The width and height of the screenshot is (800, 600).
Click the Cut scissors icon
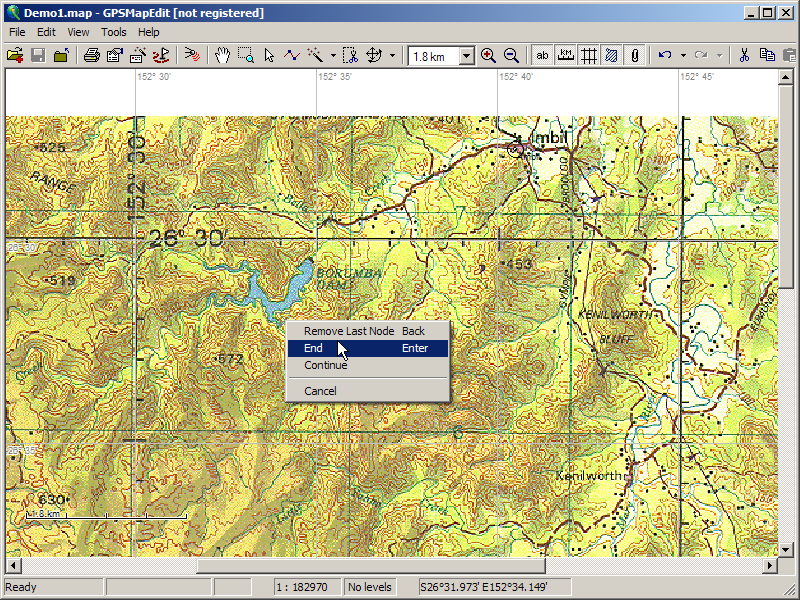pyautogui.click(x=744, y=56)
